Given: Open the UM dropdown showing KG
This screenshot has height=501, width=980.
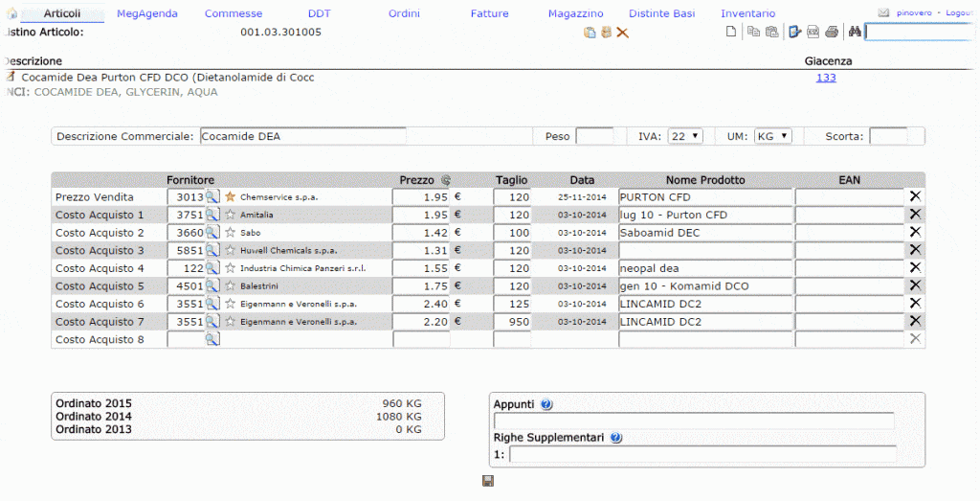Looking at the screenshot, I should pyautogui.click(x=772, y=136).
